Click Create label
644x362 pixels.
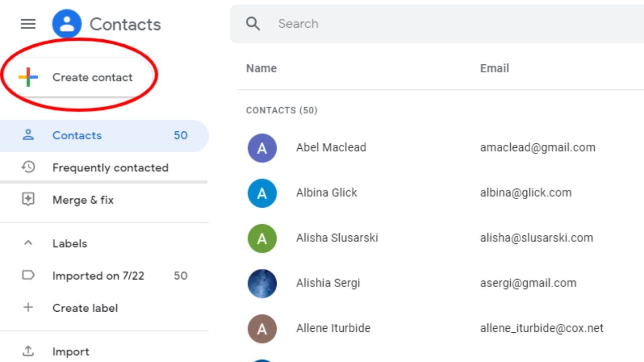104,308
